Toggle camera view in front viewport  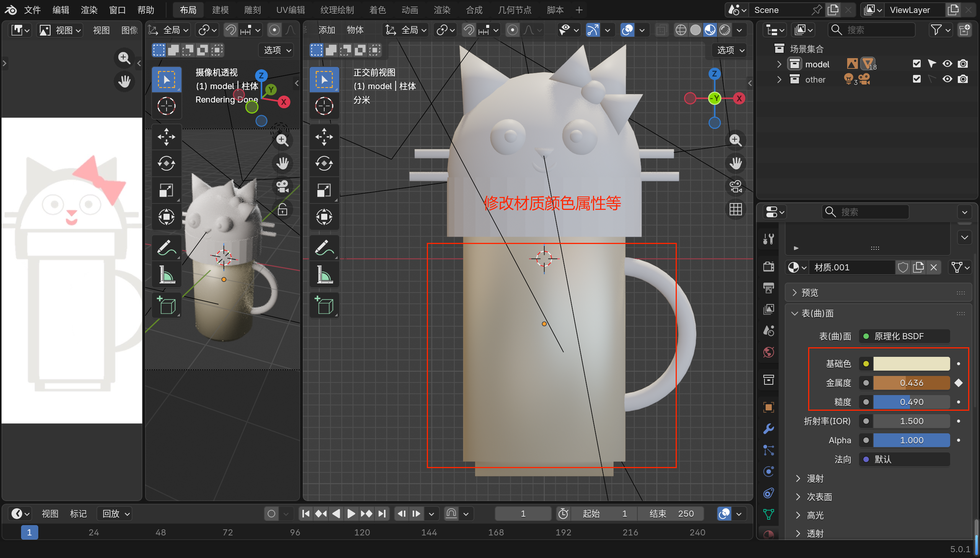click(x=735, y=187)
